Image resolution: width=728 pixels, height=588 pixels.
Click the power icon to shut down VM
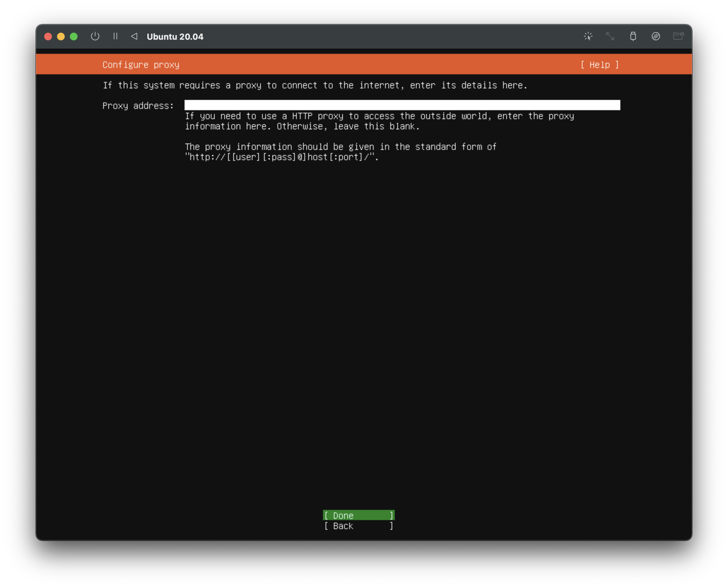(95, 36)
